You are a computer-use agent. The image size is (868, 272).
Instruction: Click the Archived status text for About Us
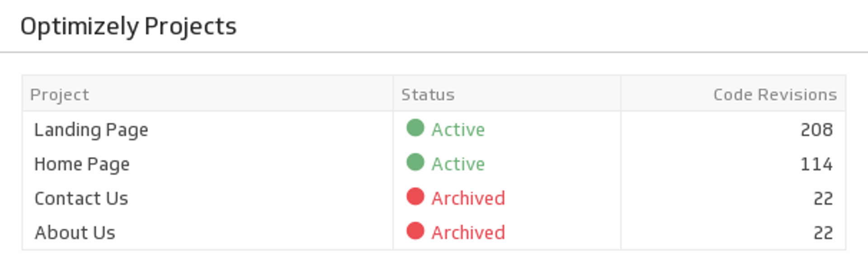click(468, 233)
